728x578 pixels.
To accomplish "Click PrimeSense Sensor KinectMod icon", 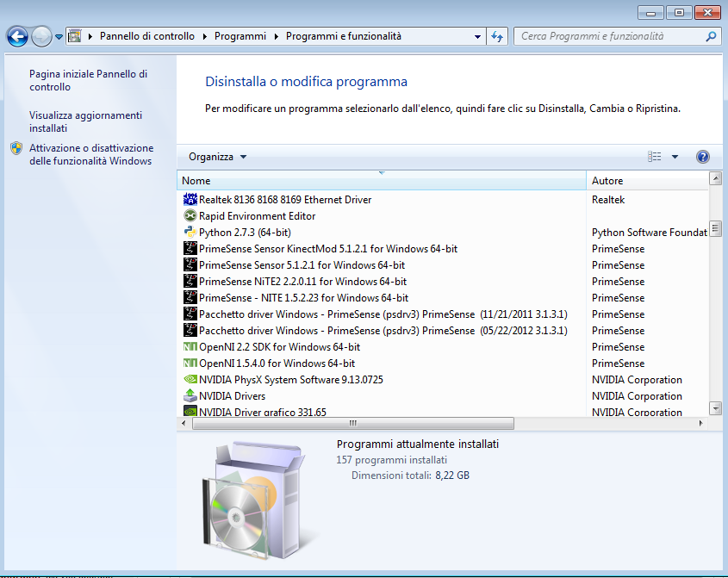I will [x=190, y=248].
